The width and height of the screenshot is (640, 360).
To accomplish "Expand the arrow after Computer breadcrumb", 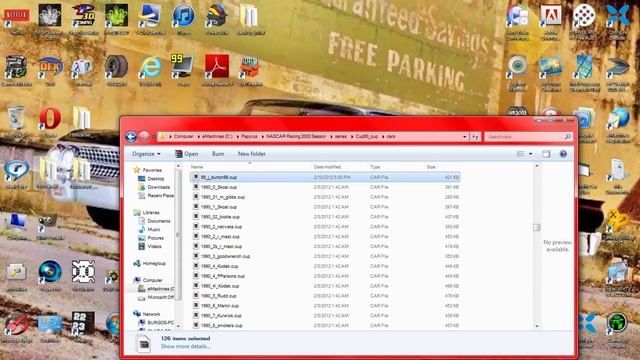I will coord(198,137).
